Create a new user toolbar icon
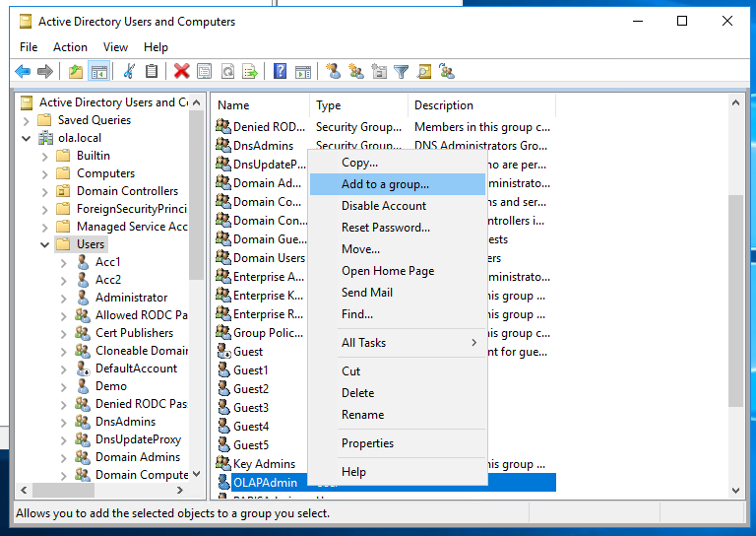Viewport: 756px width, 536px height. point(333,71)
